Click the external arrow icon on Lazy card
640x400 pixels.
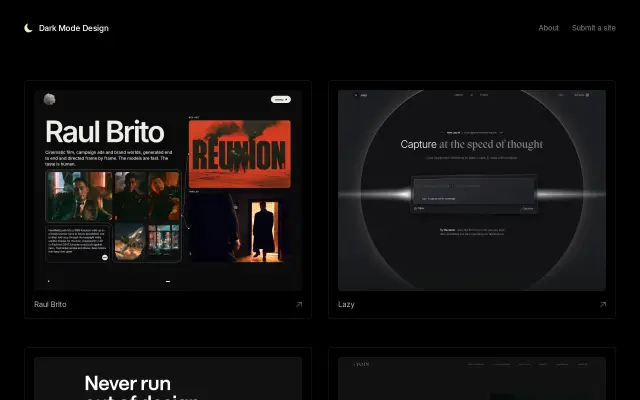coord(603,304)
